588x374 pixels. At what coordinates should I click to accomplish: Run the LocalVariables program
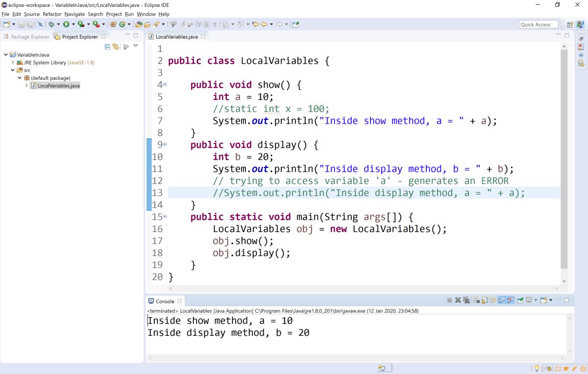point(66,23)
